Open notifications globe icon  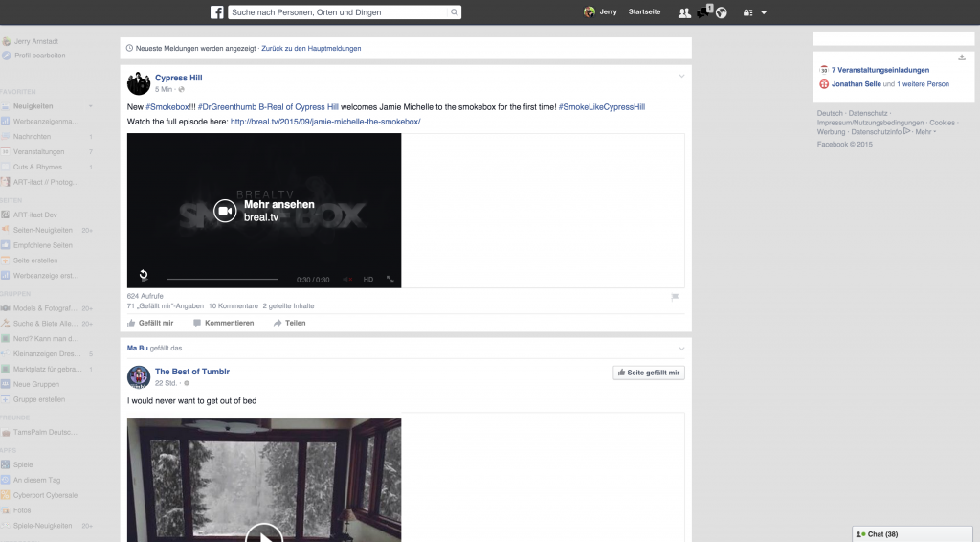[722, 12]
